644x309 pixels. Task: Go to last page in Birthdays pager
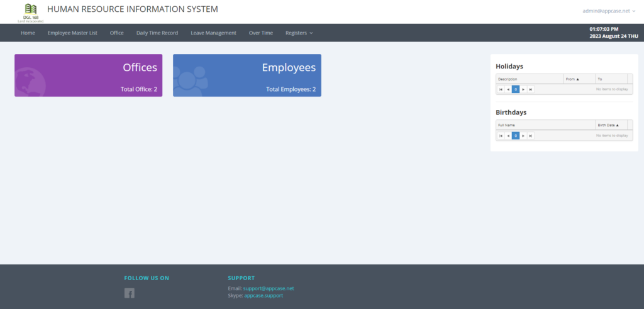point(531,136)
